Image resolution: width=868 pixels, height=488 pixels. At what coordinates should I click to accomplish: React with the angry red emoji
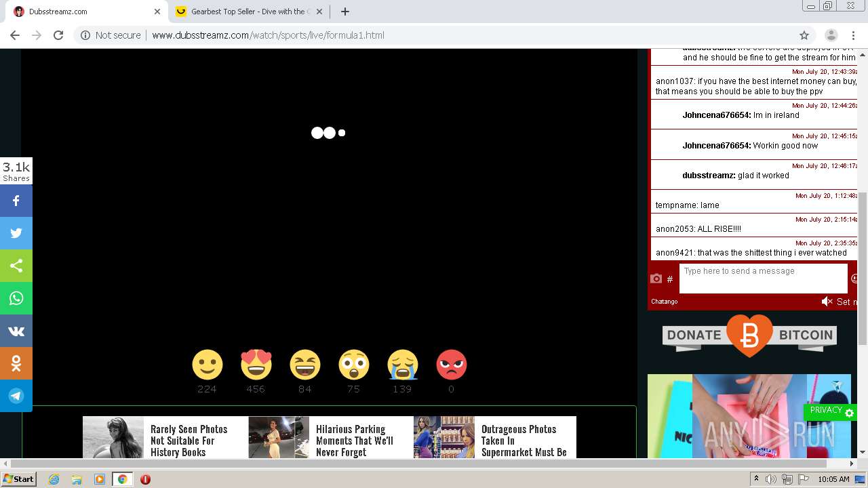tap(452, 365)
